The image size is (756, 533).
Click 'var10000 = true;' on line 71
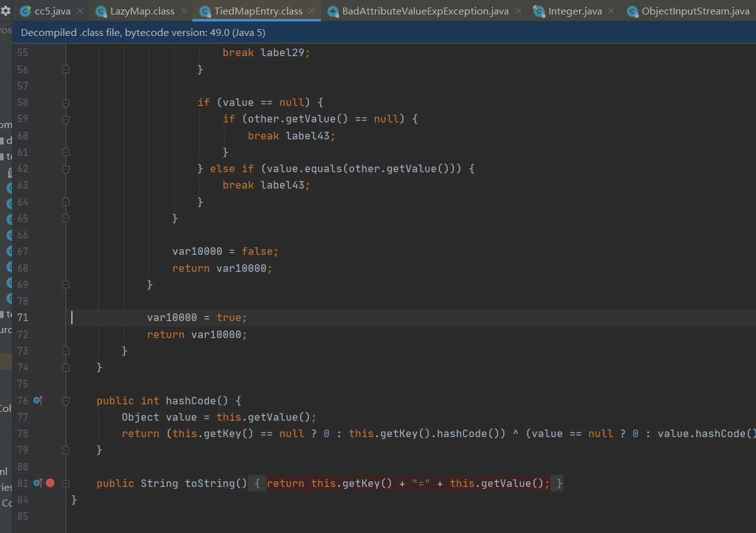(197, 317)
